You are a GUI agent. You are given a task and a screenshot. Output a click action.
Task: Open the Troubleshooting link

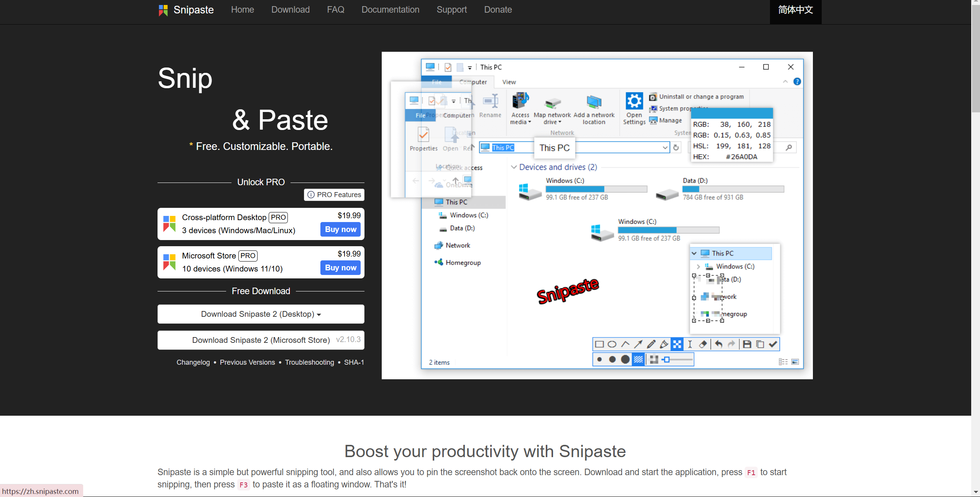click(309, 362)
